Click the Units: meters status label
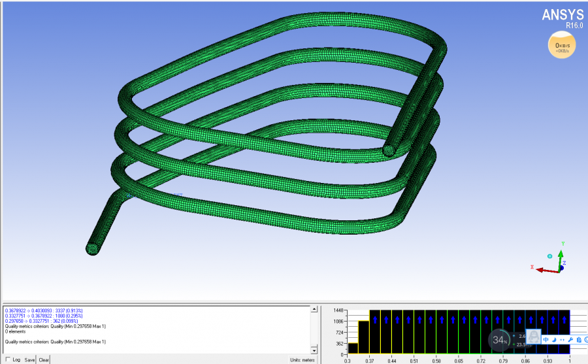This screenshot has height=364, width=588. coord(302,360)
